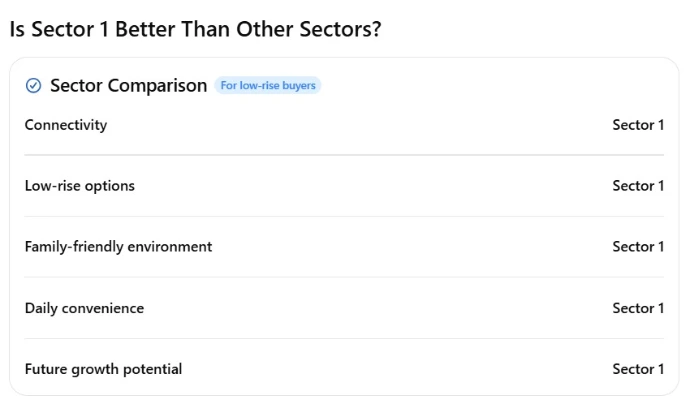Click the word 'Sector' in the page title
Screen dimensions: 690x417
[62, 29]
